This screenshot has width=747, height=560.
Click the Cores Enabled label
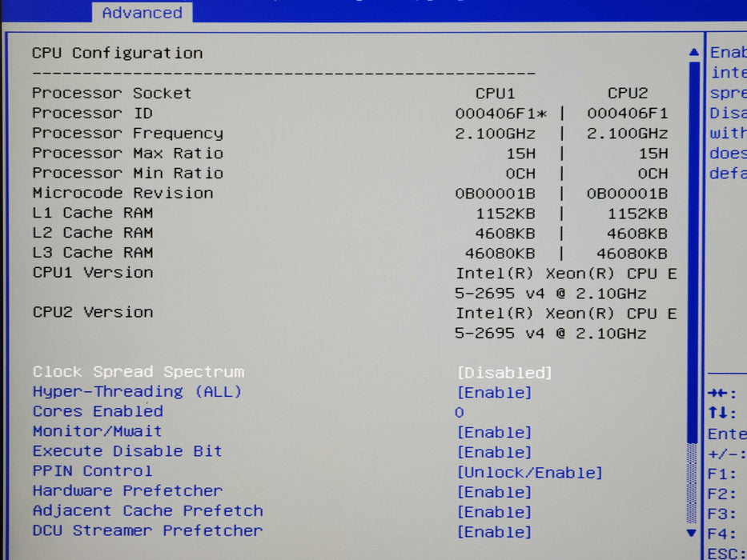[98, 411]
